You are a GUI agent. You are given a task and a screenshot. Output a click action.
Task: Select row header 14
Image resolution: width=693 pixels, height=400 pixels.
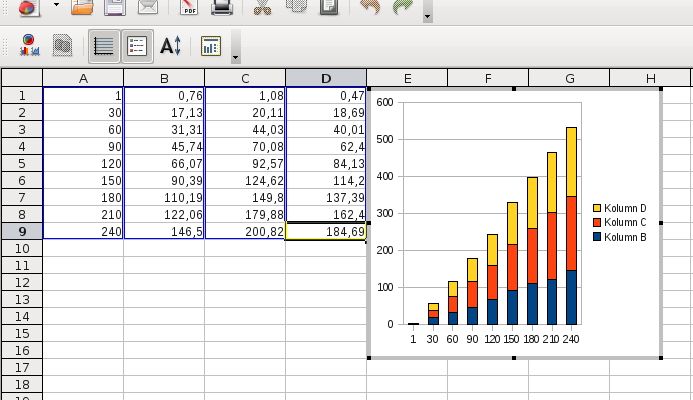pyautogui.click(x=22, y=316)
